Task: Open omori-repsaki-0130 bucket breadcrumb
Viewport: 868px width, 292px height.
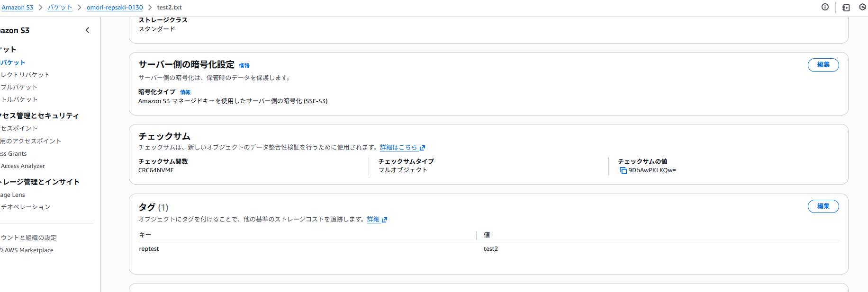Action: click(x=115, y=8)
